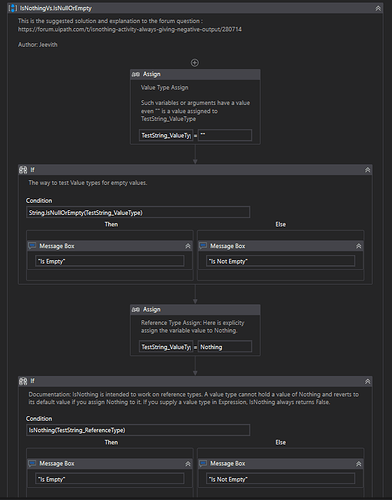Click the second Assign activity icon
This screenshot has width=392, height=500.
(136, 310)
